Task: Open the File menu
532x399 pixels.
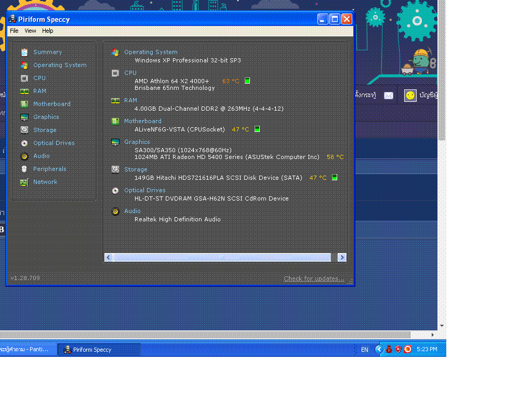Action: pos(14,31)
